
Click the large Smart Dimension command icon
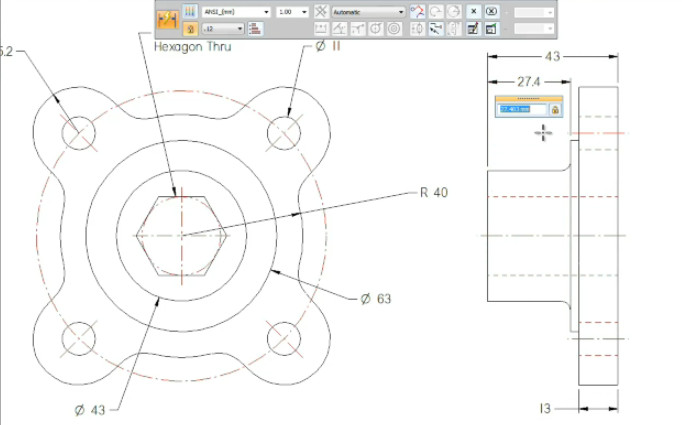point(168,20)
